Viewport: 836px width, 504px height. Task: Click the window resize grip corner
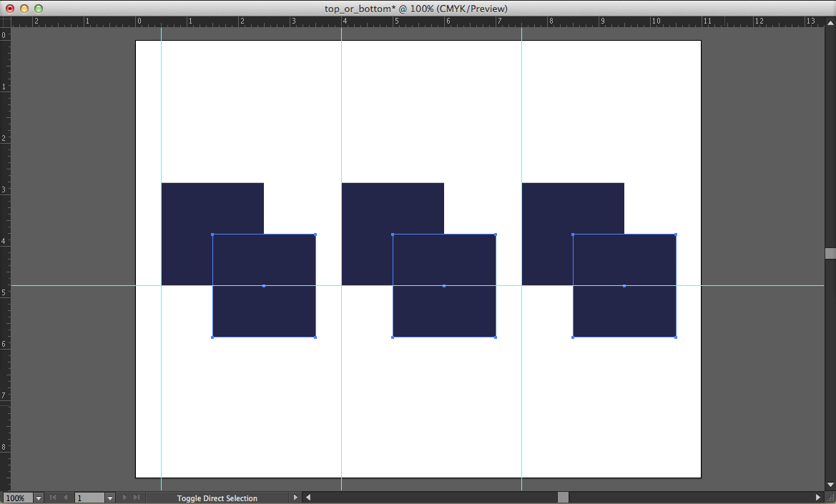pos(830,498)
